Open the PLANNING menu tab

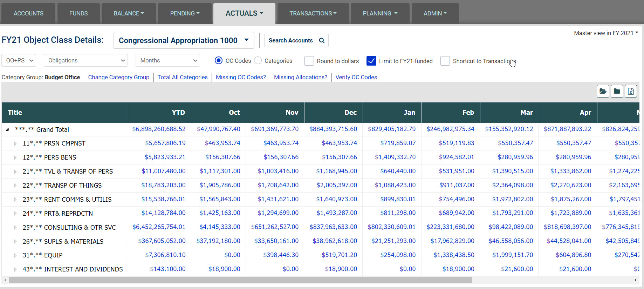pos(380,13)
